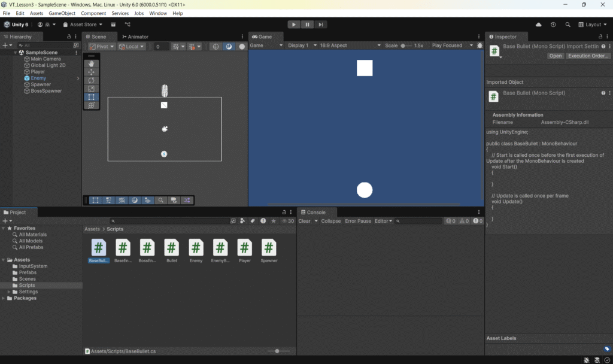The width and height of the screenshot is (613, 364).
Task: Open the Undo History icon
Action: (553, 25)
